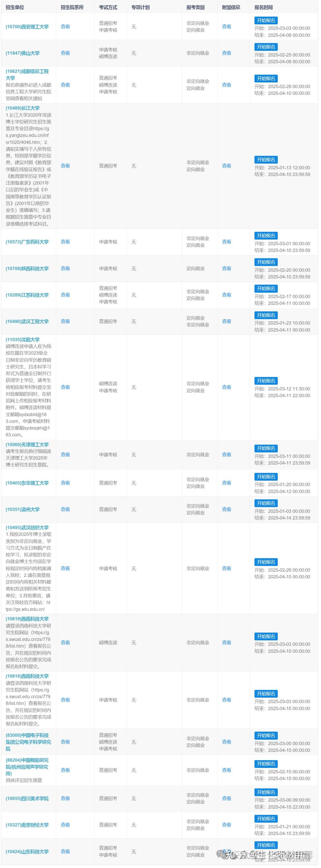View 招生院系所 for 长江大学

coord(65,166)
